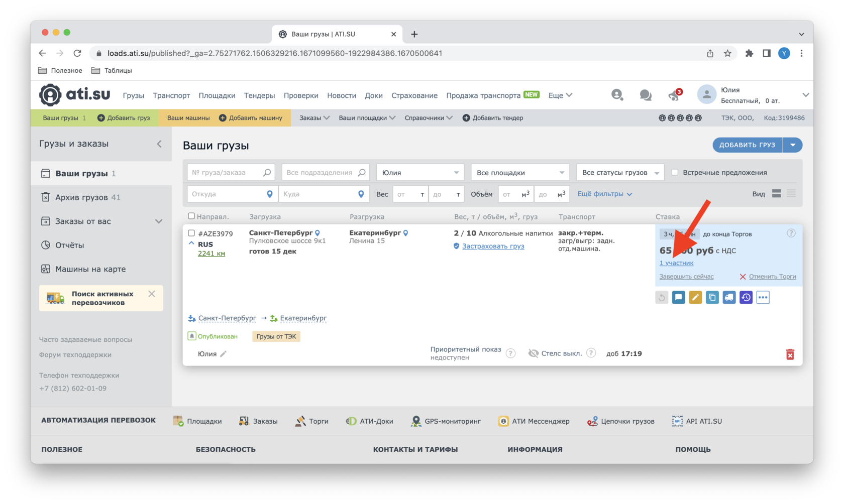Copy the cargo with the duplicate icon

click(712, 298)
